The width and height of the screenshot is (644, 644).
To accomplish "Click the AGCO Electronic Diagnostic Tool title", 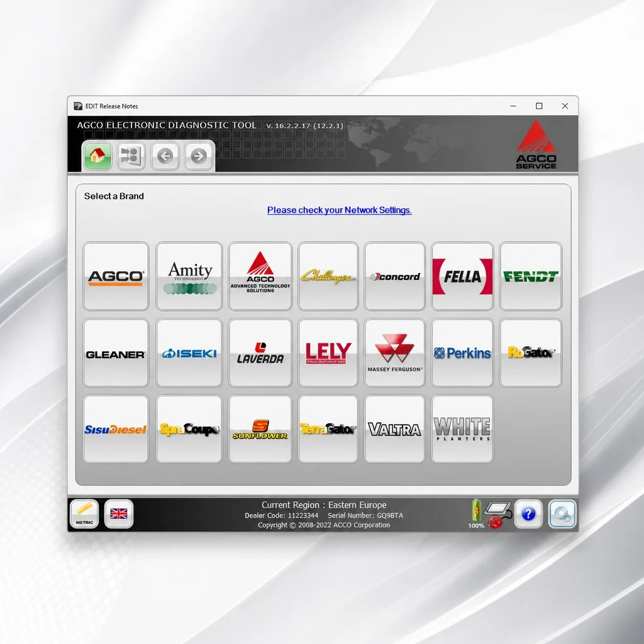I will 167,125.
